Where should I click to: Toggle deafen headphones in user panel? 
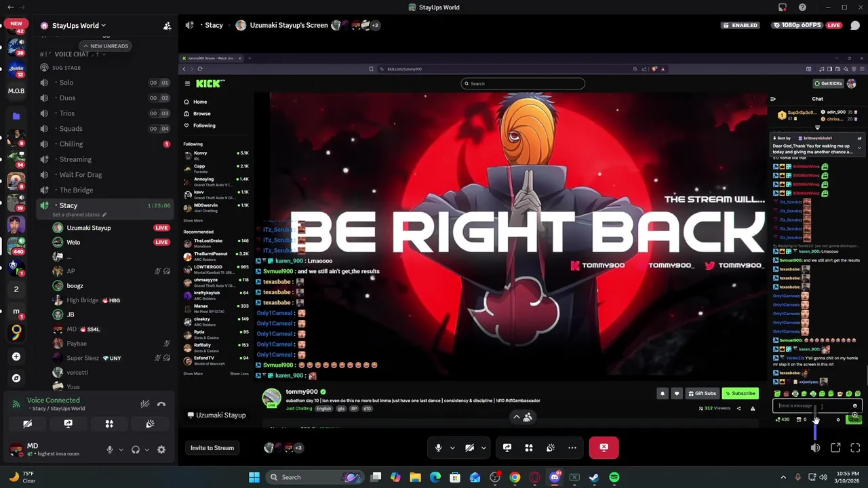(x=136, y=449)
